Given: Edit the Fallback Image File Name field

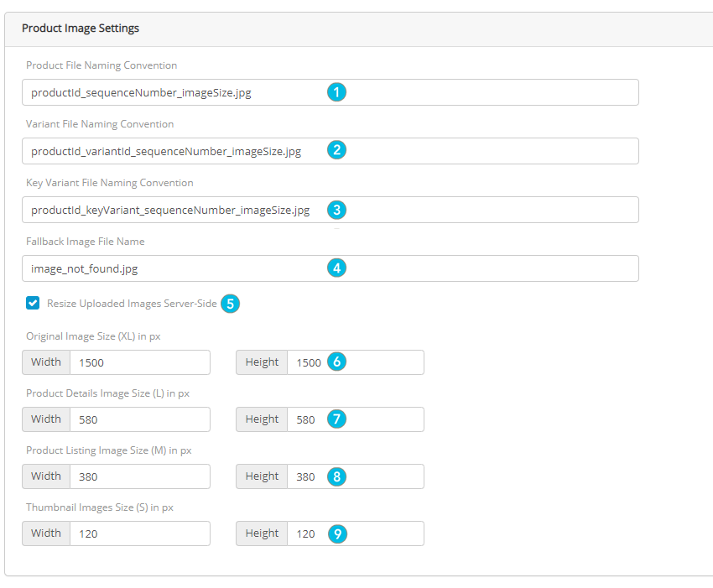Looking at the screenshot, I should tap(210, 268).
